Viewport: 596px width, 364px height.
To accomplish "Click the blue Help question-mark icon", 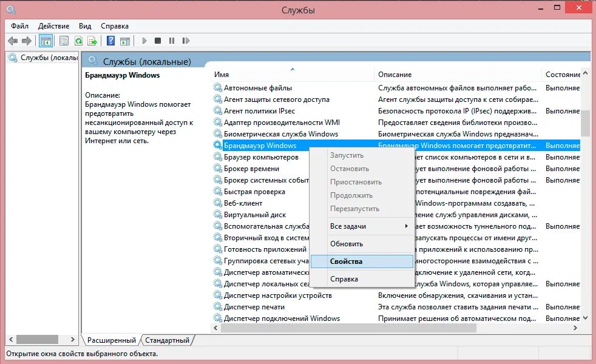I will pos(110,41).
